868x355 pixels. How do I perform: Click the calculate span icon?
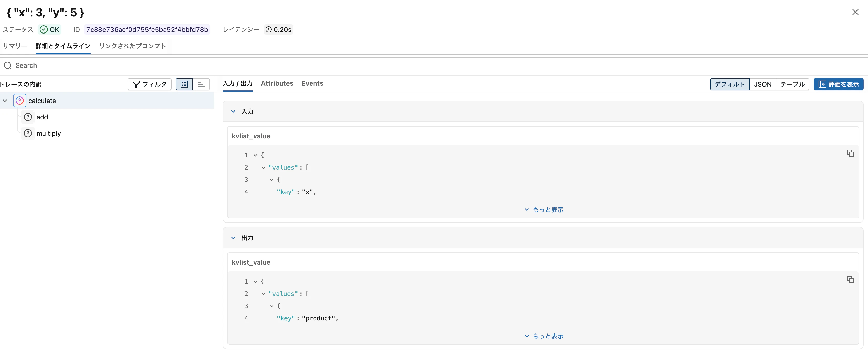coord(19,101)
